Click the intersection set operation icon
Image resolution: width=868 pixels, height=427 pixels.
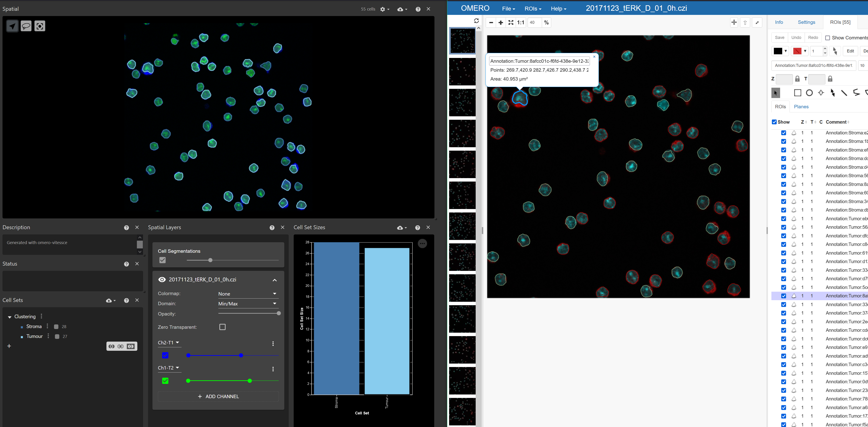pos(121,346)
